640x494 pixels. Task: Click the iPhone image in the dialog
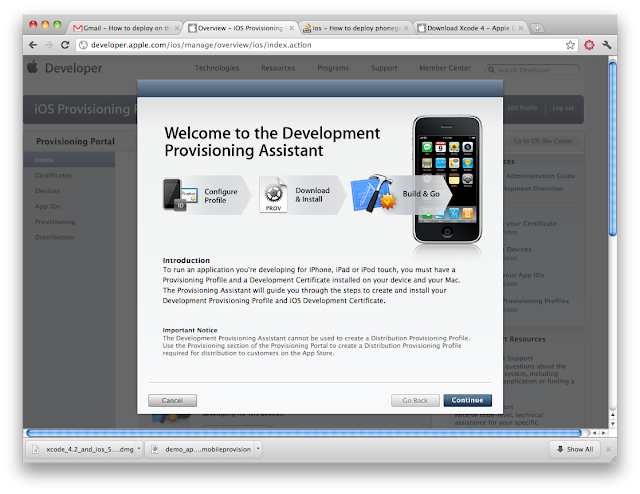(447, 180)
